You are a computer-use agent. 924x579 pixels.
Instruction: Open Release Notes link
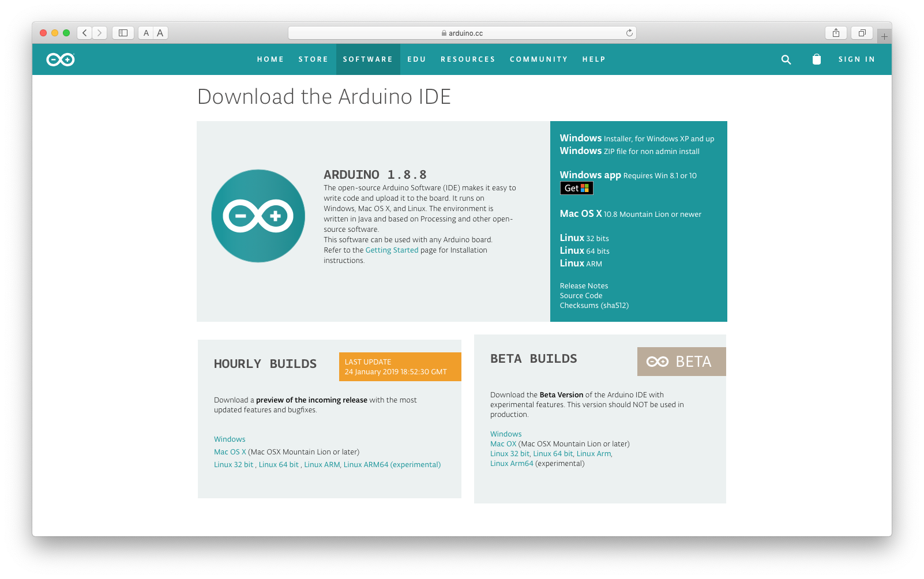click(x=584, y=286)
